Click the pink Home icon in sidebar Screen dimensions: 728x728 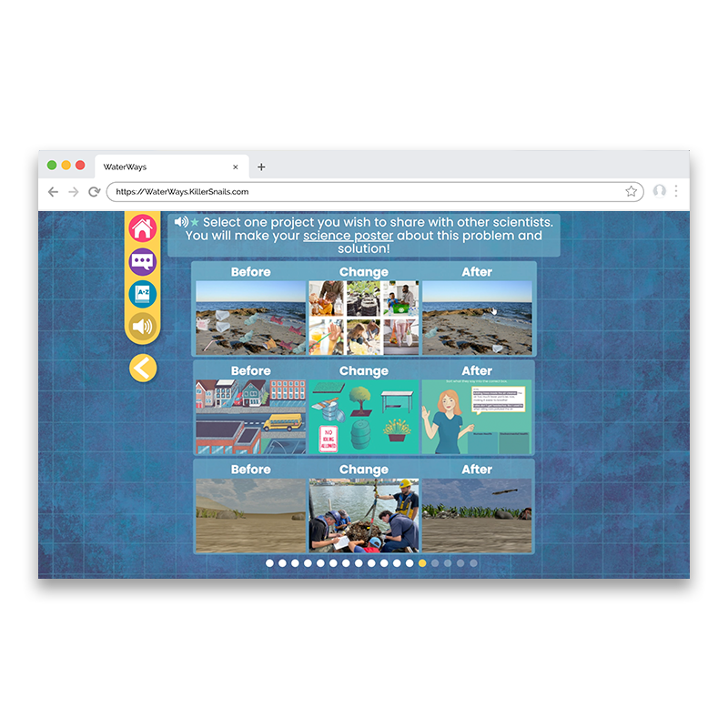point(142,229)
